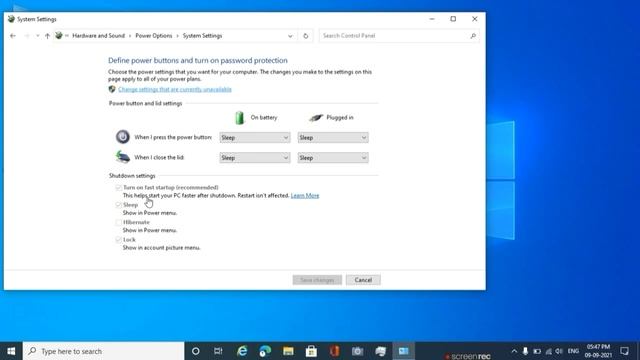Toggle the Lock checkbox
This screenshot has width=640, height=360.
click(118, 240)
